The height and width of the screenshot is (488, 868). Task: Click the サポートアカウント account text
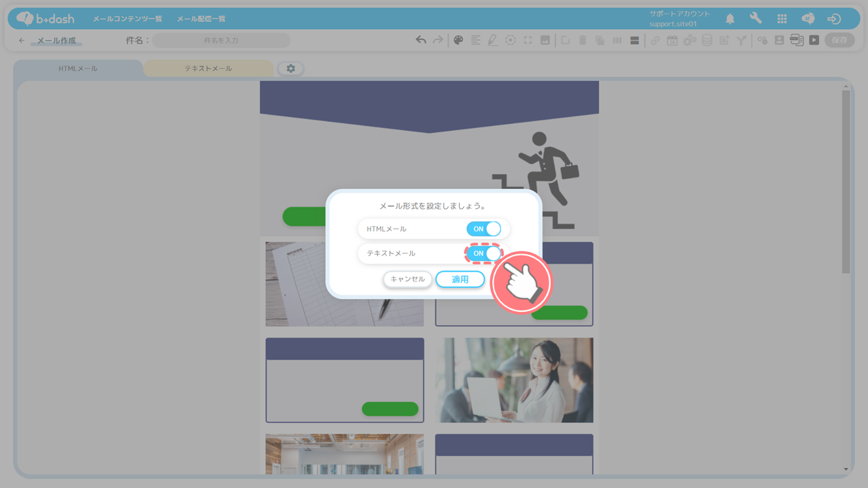(x=679, y=14)
